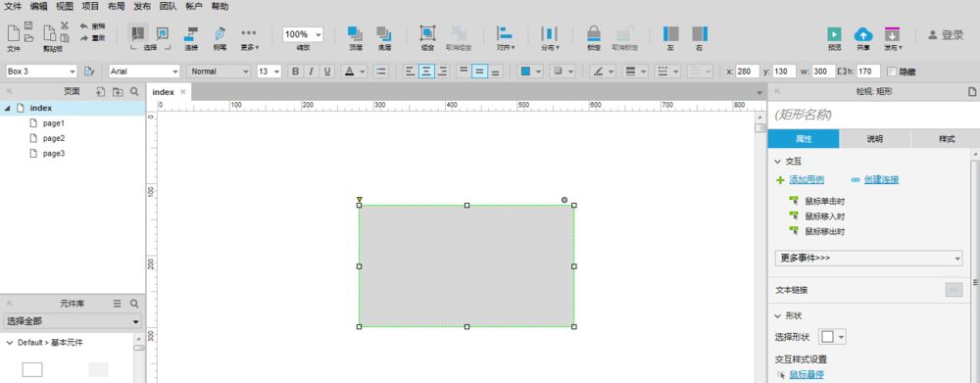Select the Connector (连接) tool
This screenshot has width=980, height=383.
pos(191,37)
